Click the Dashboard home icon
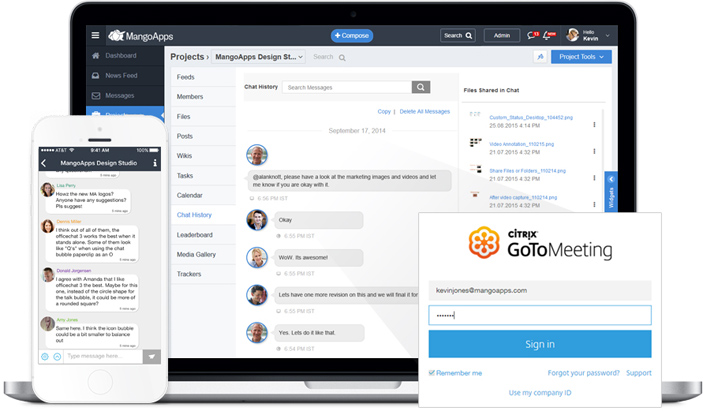Image resolution: width=703 pixels, height=411 pixels. pyautogui.click(x=95, y=56)
